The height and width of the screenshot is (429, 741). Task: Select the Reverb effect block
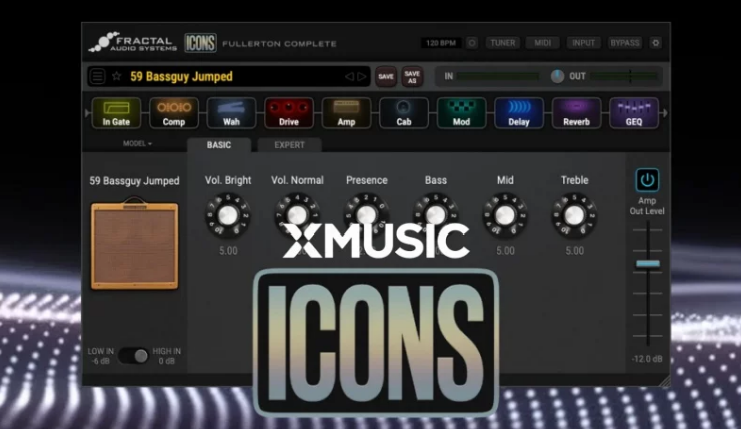[577, 113]
